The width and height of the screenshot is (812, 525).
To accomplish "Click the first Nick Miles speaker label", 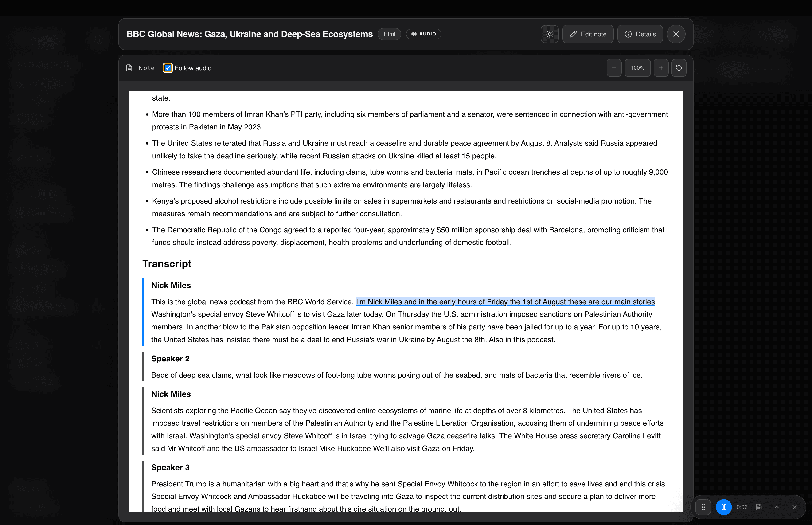I will pyautogui.click(x=171, y=285).
